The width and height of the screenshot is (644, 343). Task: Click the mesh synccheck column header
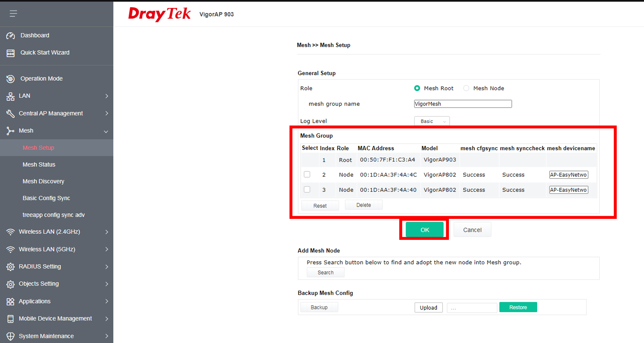[x=522, y=148]
